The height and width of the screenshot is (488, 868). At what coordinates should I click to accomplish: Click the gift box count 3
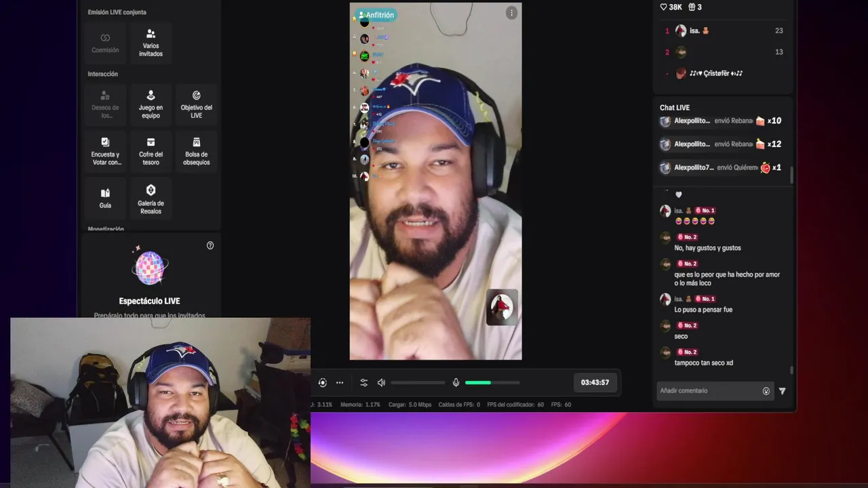point(695,7)
